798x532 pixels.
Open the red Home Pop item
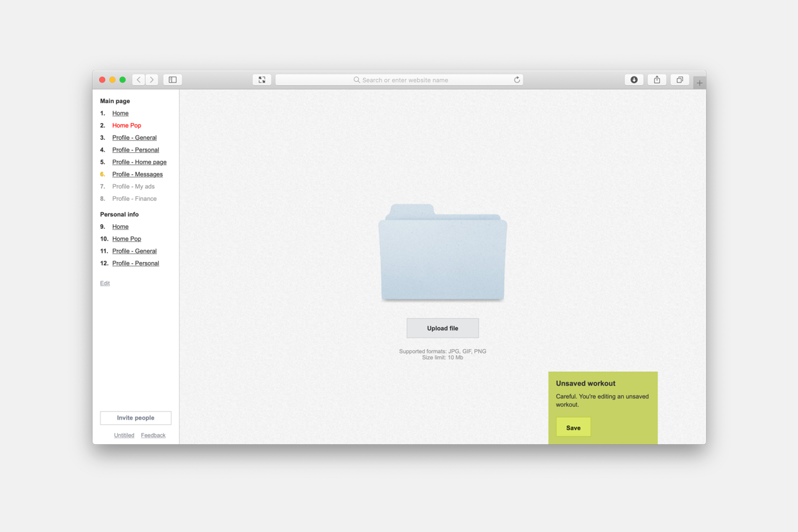(126, 126)
